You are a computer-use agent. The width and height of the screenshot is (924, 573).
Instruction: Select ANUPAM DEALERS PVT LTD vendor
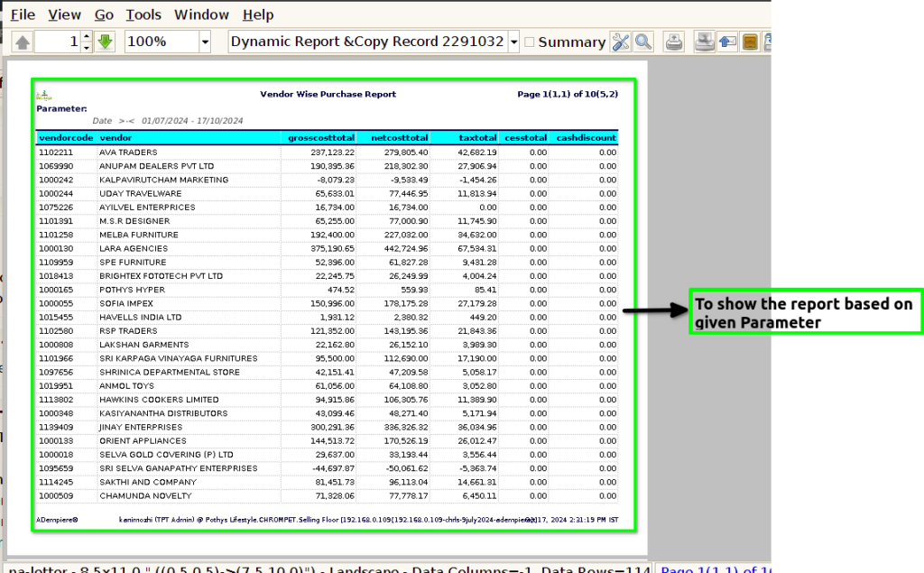[x=157, y=166]
